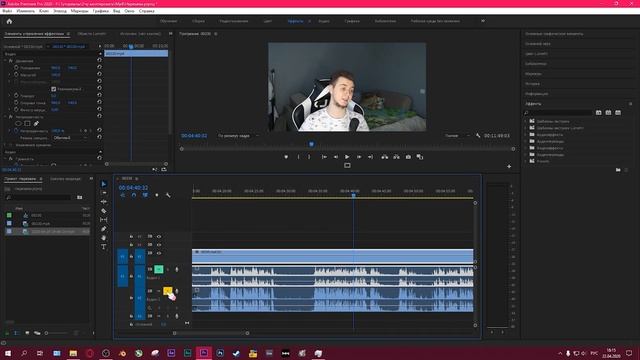Add marker in timeline header
Image resolution: width=640 pixels, height=360 pixels.
pyautogui.click(x=157, y=196)
